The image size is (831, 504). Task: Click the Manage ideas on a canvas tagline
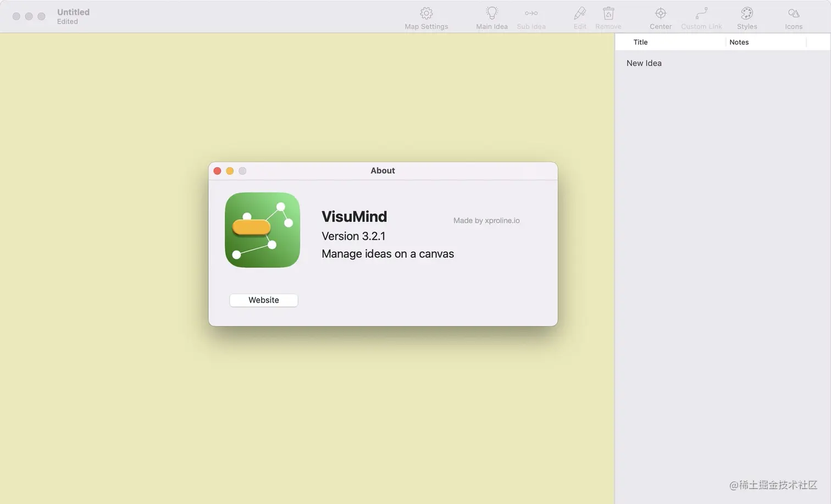388,254
